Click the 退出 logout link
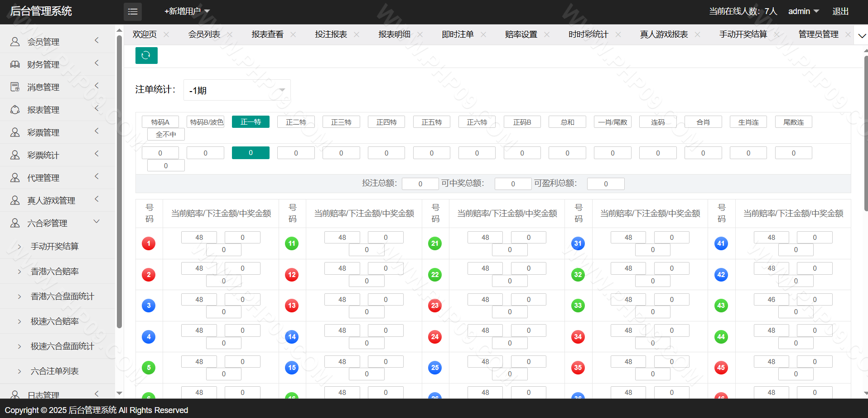 click(x=840, y=11)
